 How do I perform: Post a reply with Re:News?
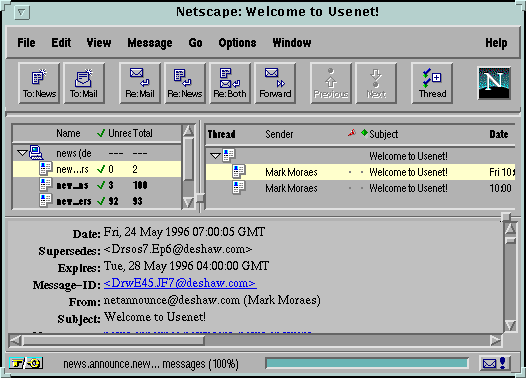(x=185, y=83)
